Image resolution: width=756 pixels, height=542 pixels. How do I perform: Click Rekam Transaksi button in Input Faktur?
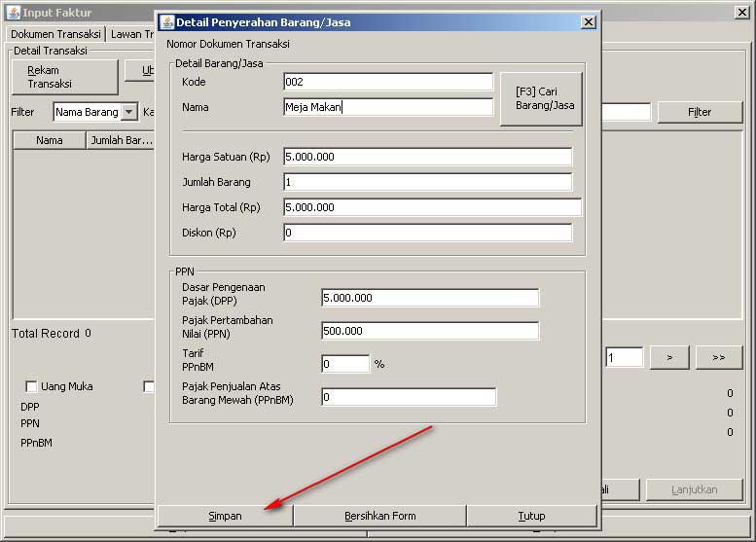point(64,77)
